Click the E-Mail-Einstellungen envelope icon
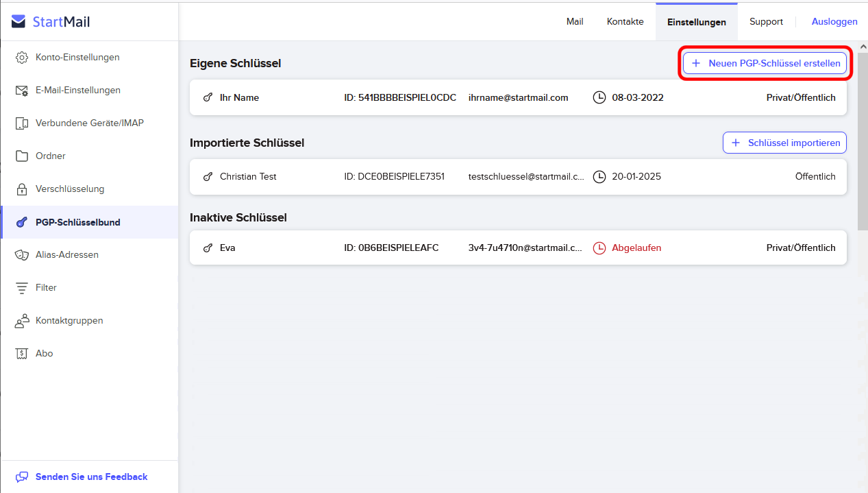868x493 pixels. (x=22, y=91)
